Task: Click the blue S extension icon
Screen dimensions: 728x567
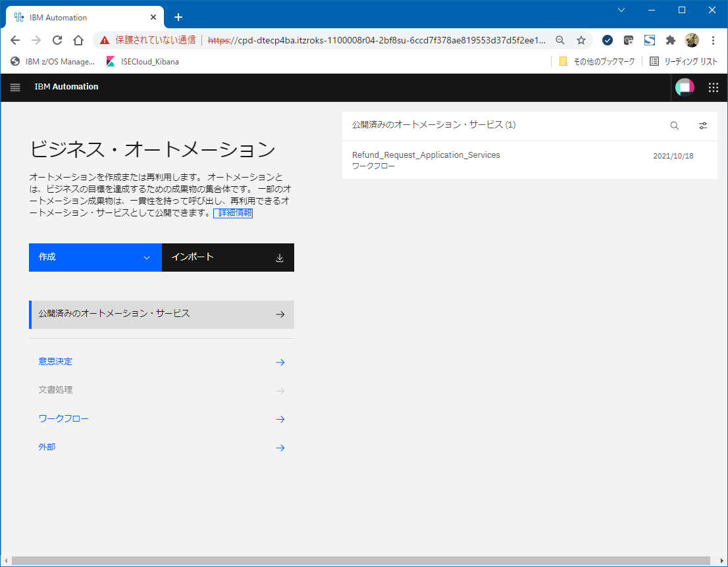Action: 650,40
